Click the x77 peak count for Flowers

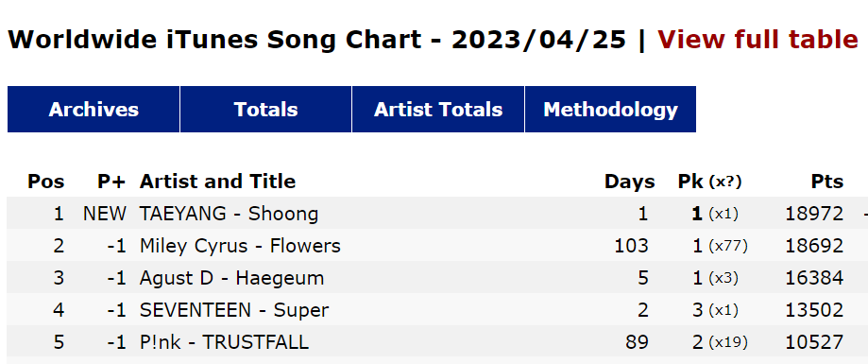point(728,246)
